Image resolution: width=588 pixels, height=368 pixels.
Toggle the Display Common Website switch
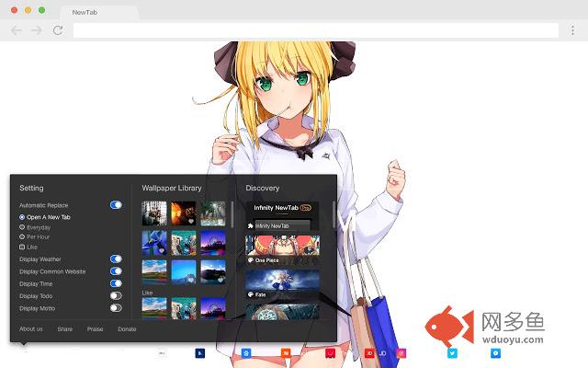pos(116,271)
